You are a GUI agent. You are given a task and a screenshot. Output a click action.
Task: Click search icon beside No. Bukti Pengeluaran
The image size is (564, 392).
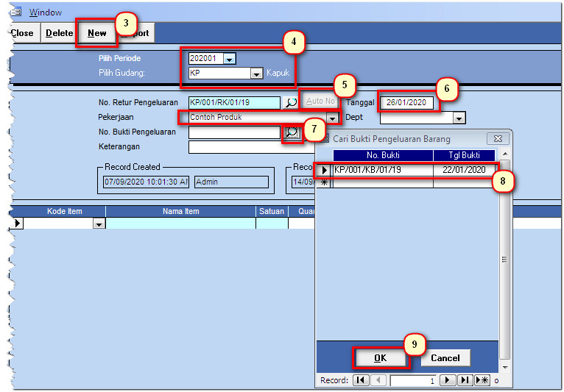[x=292, y=132]
